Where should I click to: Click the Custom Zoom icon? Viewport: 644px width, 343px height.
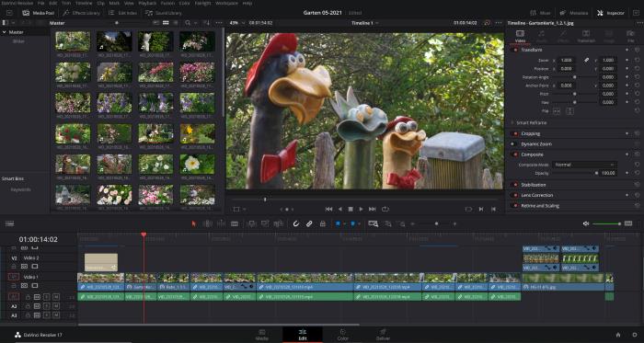point(402,223)
